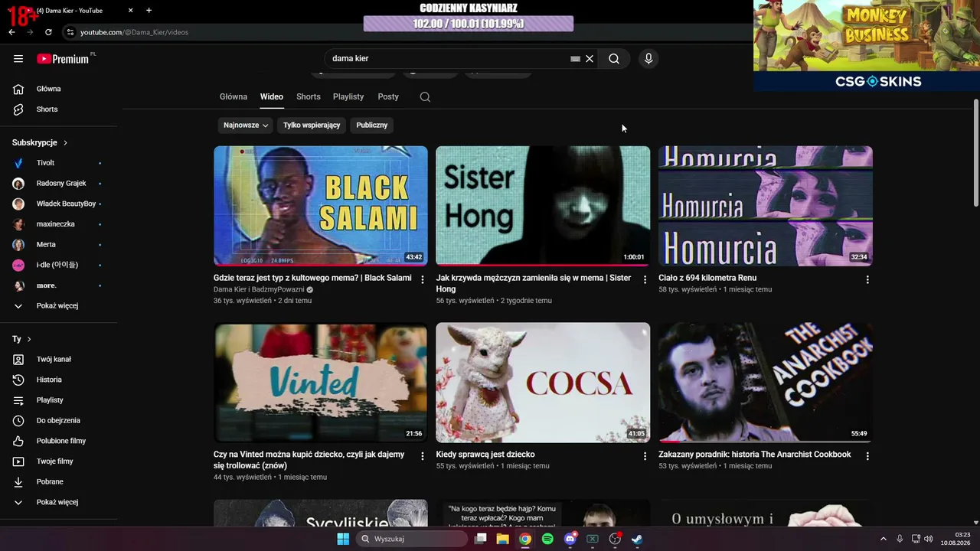Image resolution: width=980 pixels, height=551 pixels.
Task: Open the 'Subskrypcje' section chevron
Action: click(x=65, y=143)
